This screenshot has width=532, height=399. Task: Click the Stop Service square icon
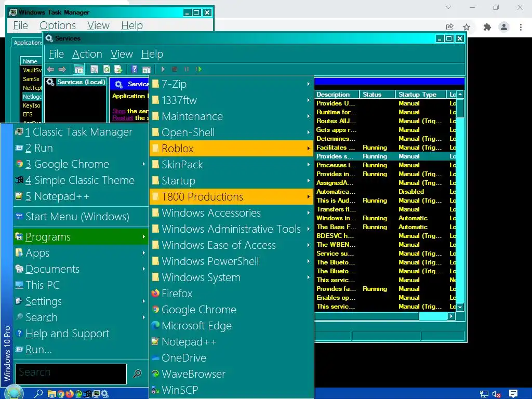[x=175, y=69]
